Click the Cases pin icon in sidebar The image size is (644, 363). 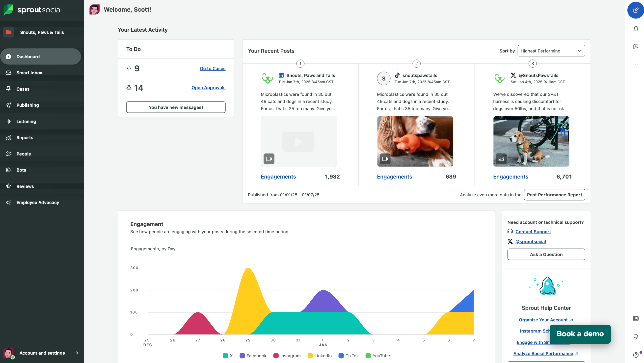pyautogui.click(x=8, y=89)
